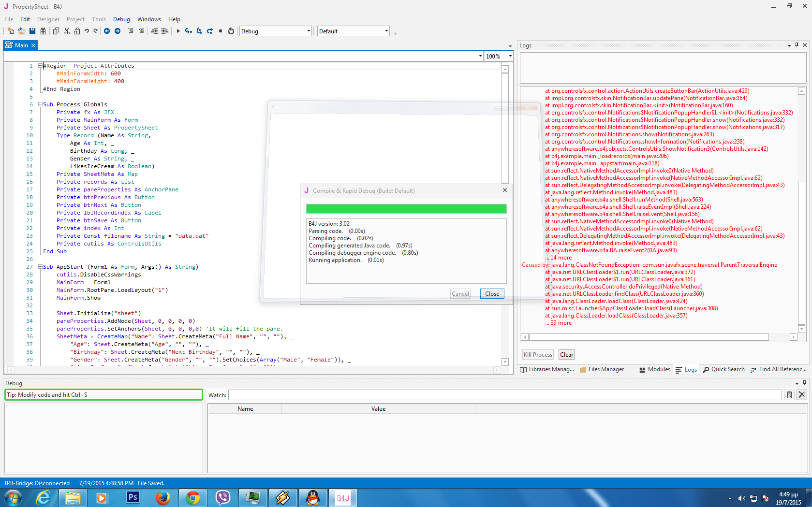This screenshot has width=812, height=507.
Task: Click the X button beside Watch field
Action: (802, 395)
